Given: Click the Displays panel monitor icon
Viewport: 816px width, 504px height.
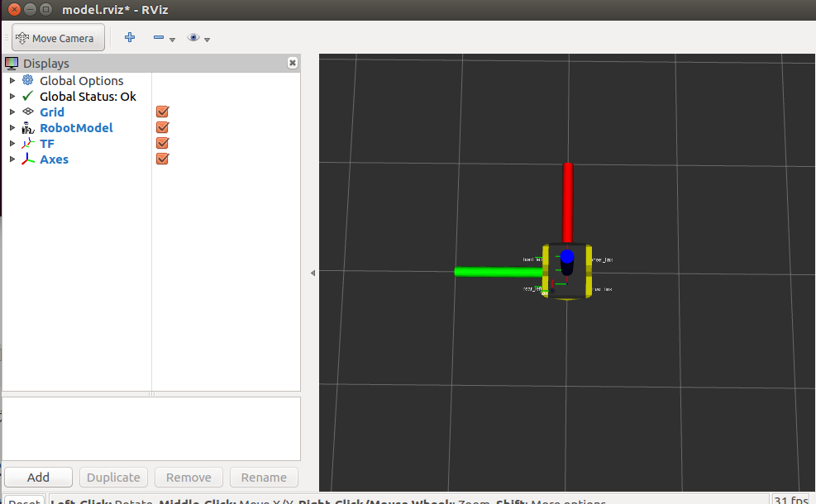Looking at the screenshot, I should pyautogui.click(x=12, y=64).
